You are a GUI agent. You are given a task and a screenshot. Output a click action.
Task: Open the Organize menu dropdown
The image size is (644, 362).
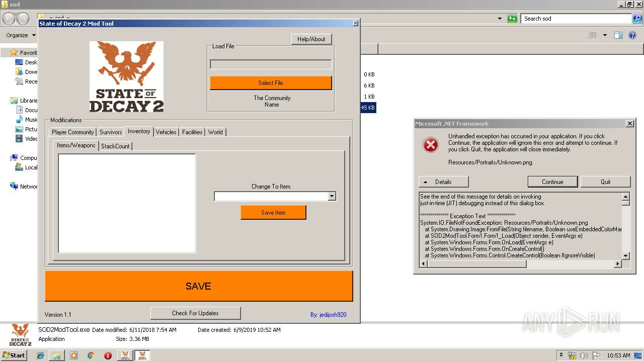pyautogui.click(x=21, y=35)
